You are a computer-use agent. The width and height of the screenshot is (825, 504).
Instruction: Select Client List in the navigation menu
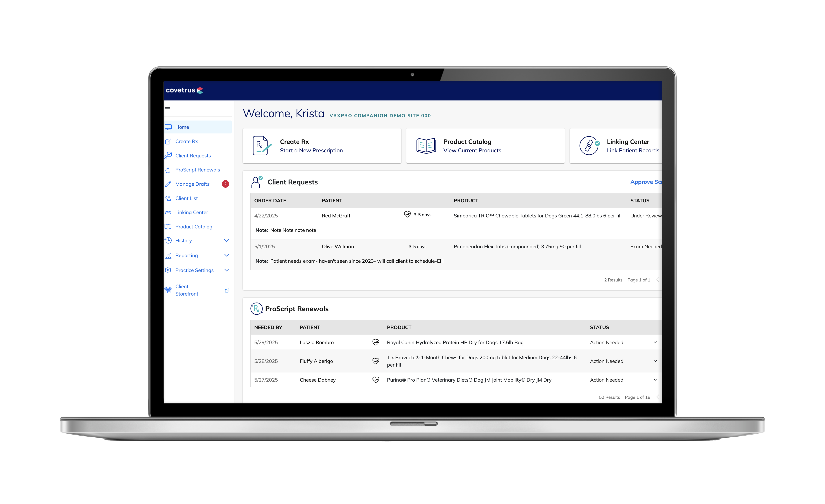(187, 198)
